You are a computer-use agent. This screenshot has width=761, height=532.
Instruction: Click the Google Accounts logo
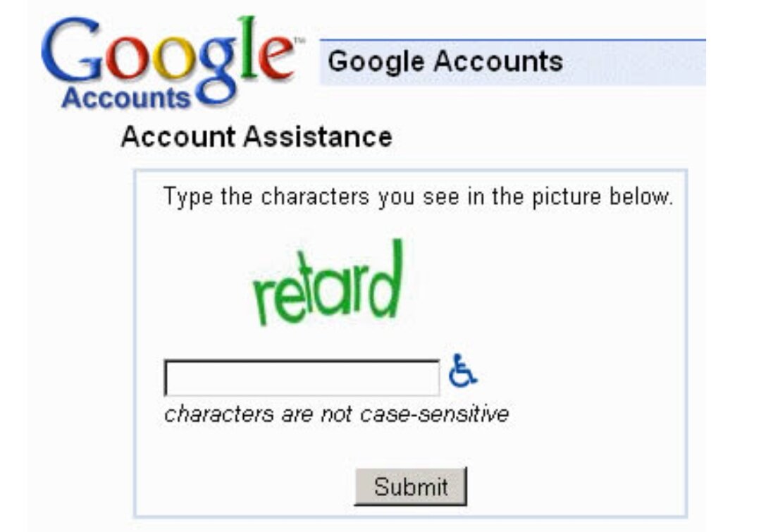point(162,63)
